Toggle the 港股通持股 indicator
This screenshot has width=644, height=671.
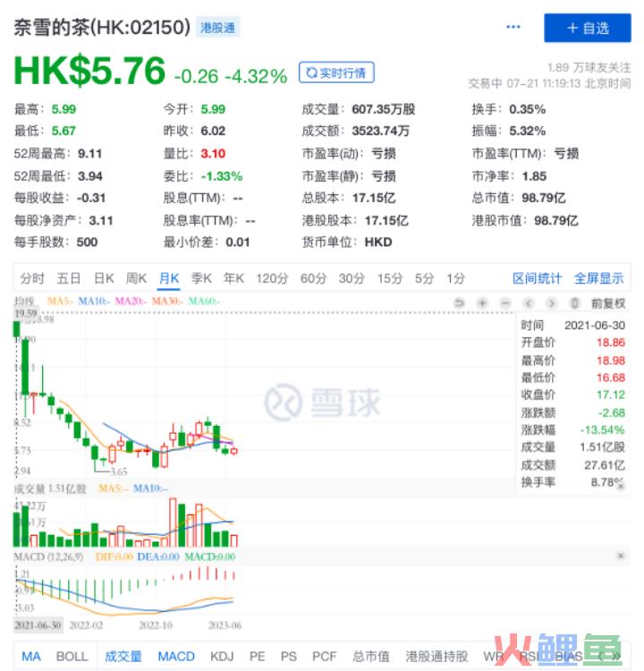point(436,657)
